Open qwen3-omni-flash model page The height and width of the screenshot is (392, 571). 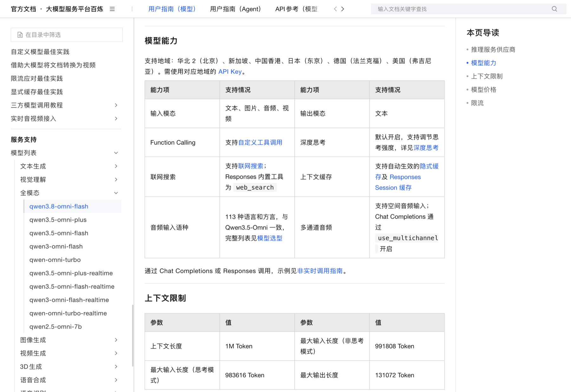56,246
